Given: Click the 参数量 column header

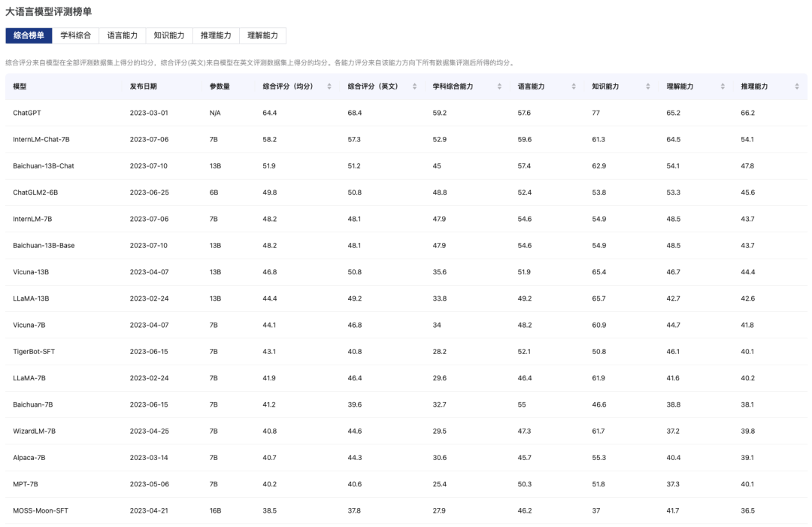Looking at the screenshot, I should point(220,86).
